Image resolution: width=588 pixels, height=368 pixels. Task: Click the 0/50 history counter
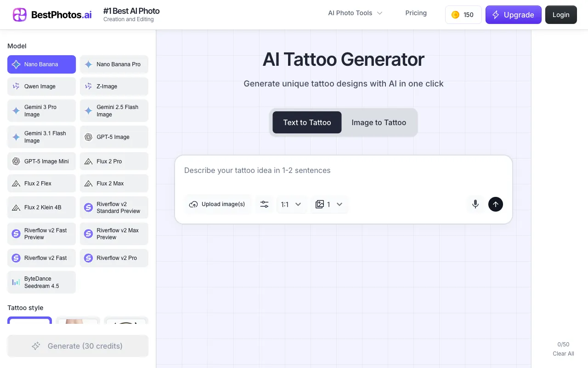(x=563, y=345)
